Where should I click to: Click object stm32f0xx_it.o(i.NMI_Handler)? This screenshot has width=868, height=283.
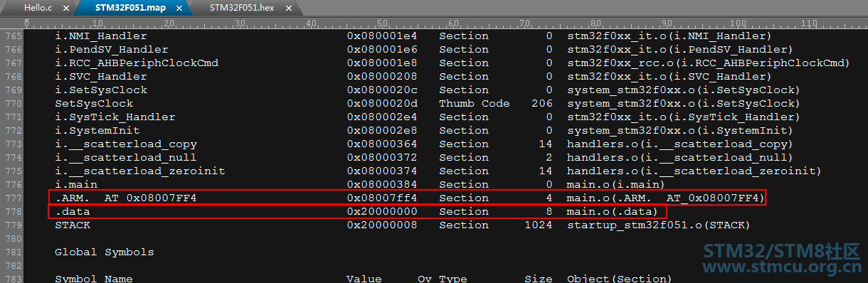(x=670, y=36)
